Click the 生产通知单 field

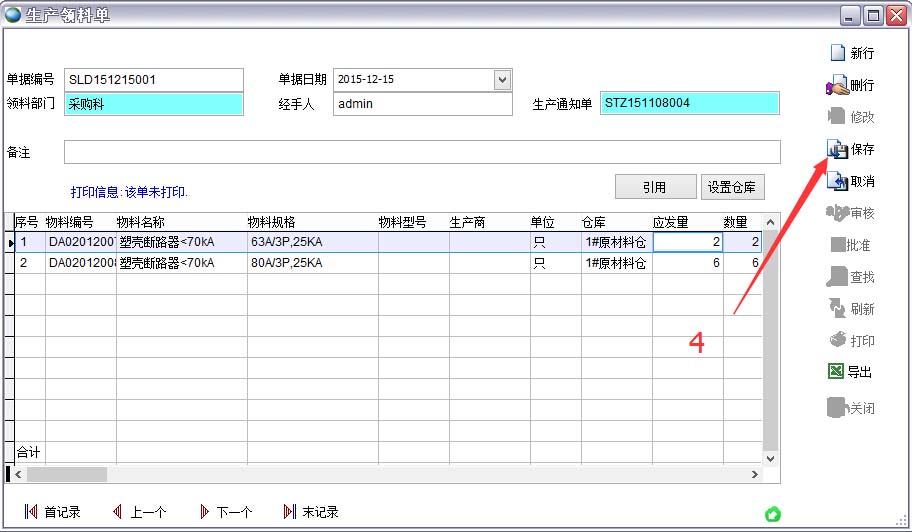[x=689, y=104]
